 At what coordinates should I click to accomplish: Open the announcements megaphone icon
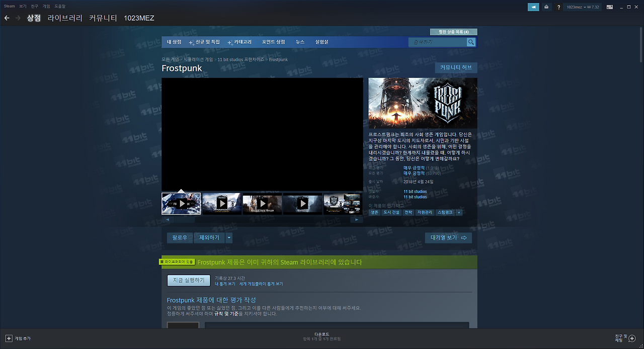point(533,7)
